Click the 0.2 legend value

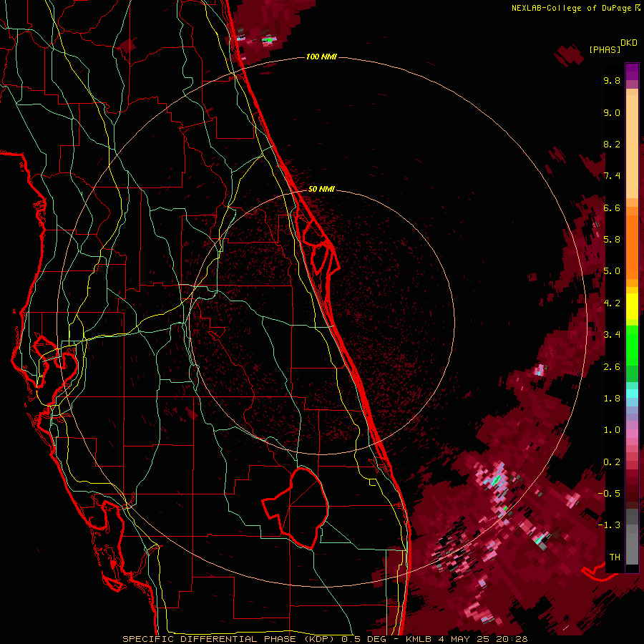click(x=612, y=462)
